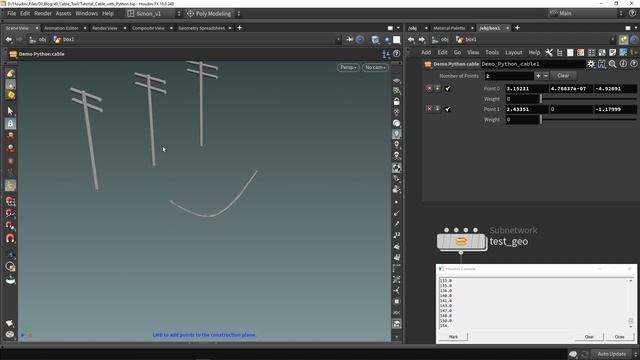Viewport: 640px width, 360px height.
Task: Click Mark in the Houdini Console
Action: click(453, 337)
